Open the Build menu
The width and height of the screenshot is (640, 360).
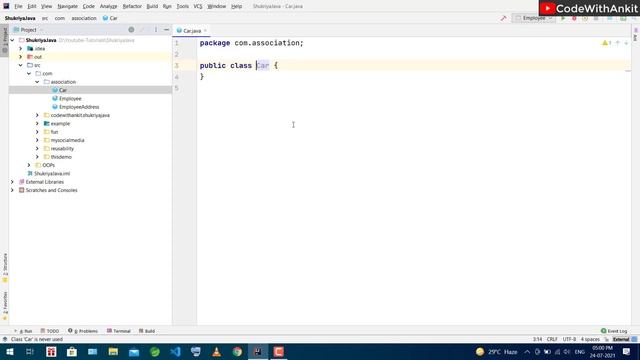(152, 7)
